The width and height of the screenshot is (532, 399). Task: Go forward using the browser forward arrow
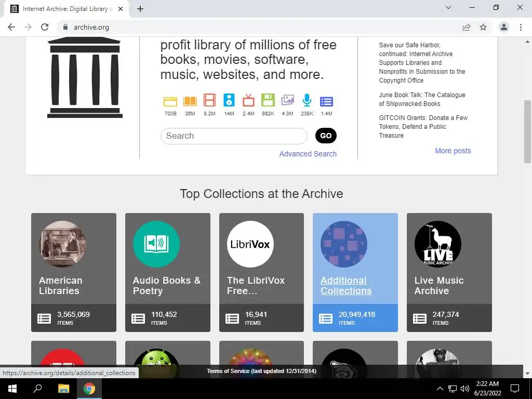(x=28, y=27)
